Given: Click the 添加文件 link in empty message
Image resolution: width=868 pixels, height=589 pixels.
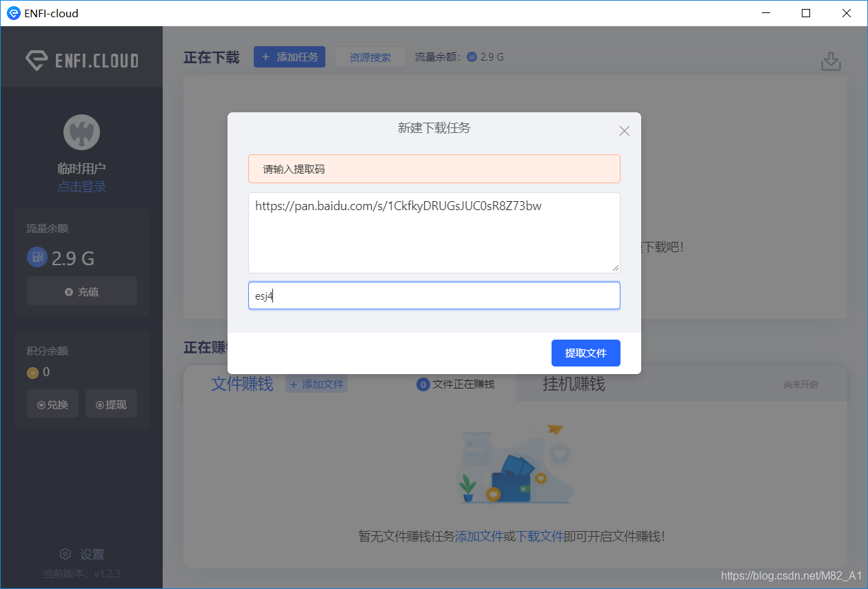Looking at the screenshot, I should 479,536.
